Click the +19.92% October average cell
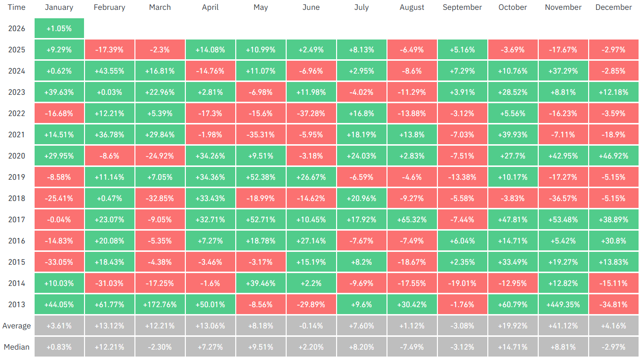This screenshot has height=361, width=644. tap(513, 326)
